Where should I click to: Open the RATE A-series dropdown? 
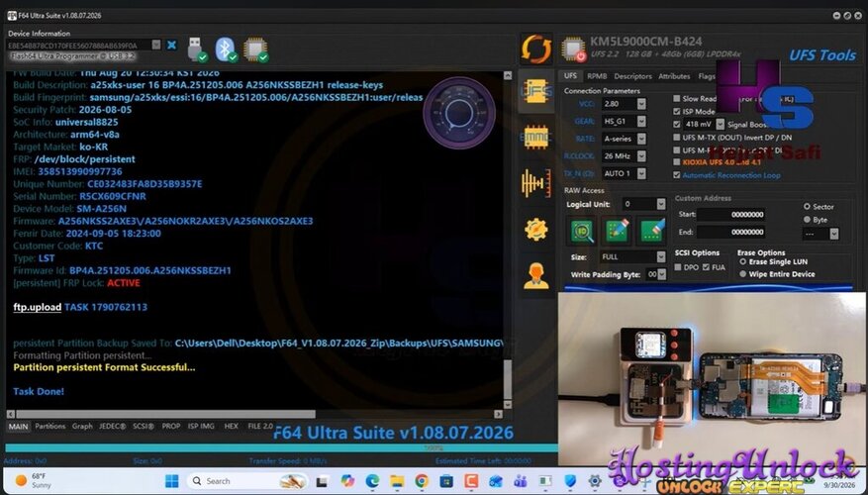click(641, 139)
